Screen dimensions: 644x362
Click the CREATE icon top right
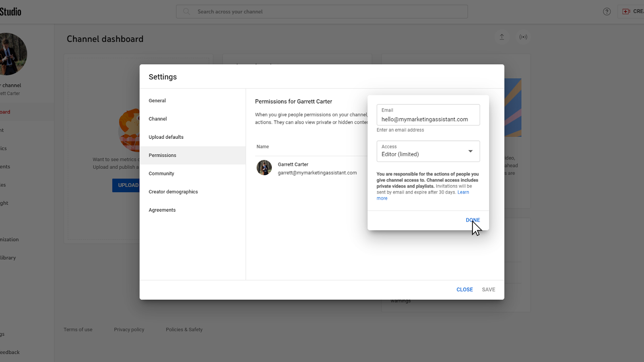click(626, 11)
